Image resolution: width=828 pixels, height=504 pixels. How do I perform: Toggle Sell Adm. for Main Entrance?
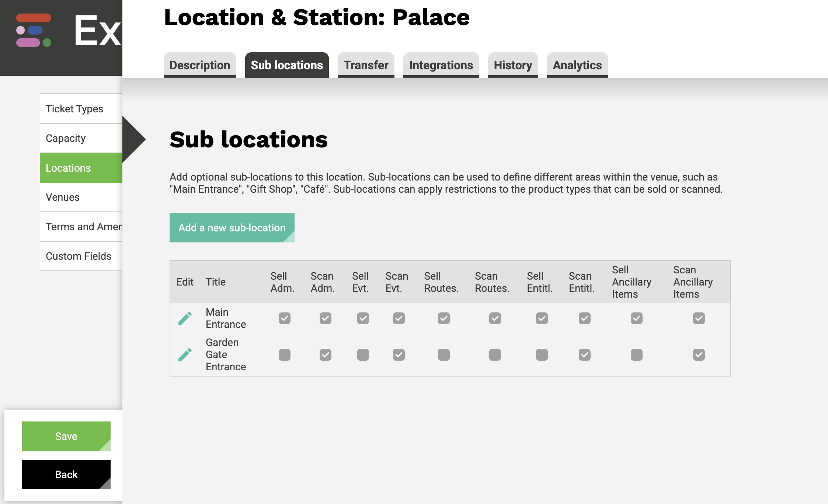285,318
